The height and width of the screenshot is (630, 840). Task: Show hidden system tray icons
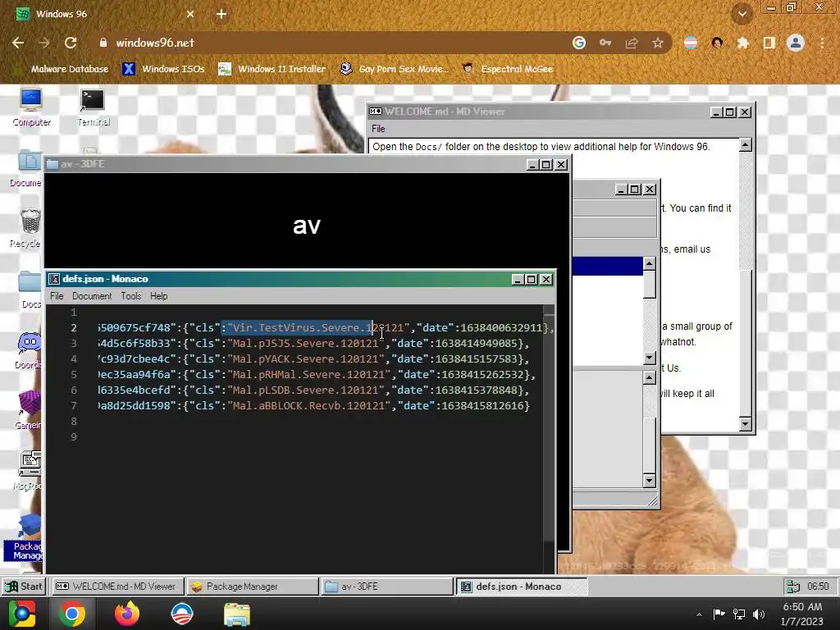699,614
